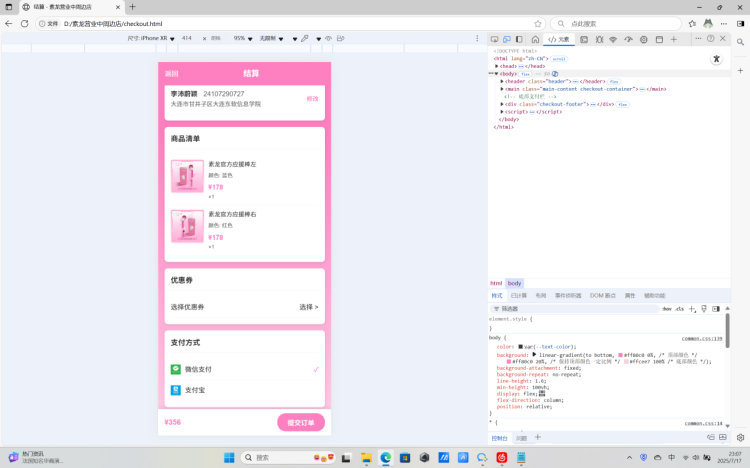
Task: Expand the head element node
Action: (x=496, y=67)
